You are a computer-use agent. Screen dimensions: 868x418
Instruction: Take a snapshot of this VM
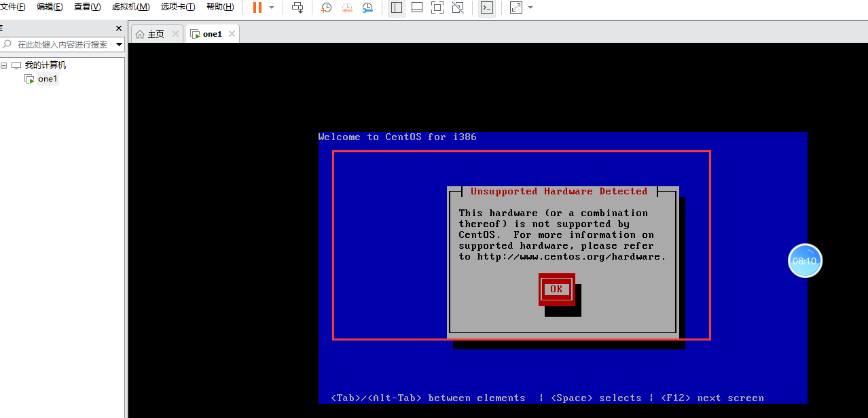pyautogui.click(x=327, y=7)
